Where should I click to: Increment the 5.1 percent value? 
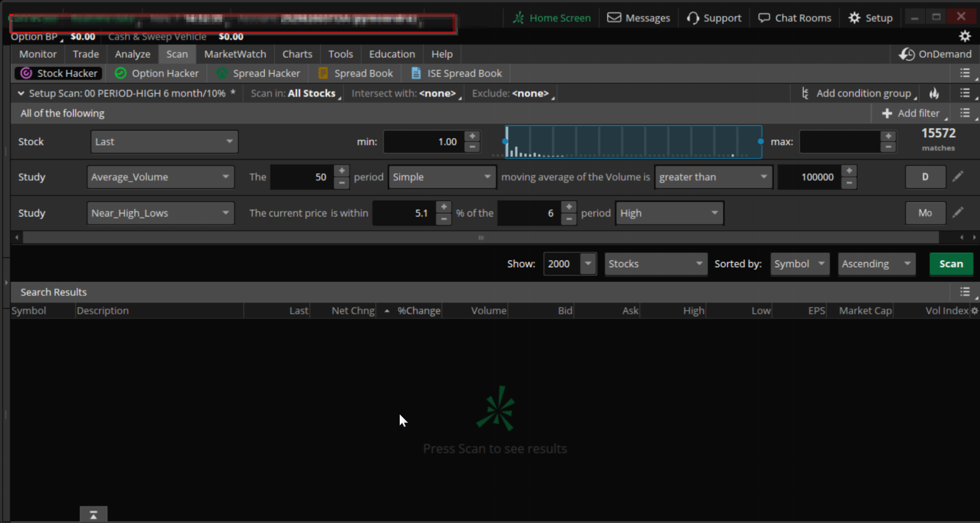(444, 207)
